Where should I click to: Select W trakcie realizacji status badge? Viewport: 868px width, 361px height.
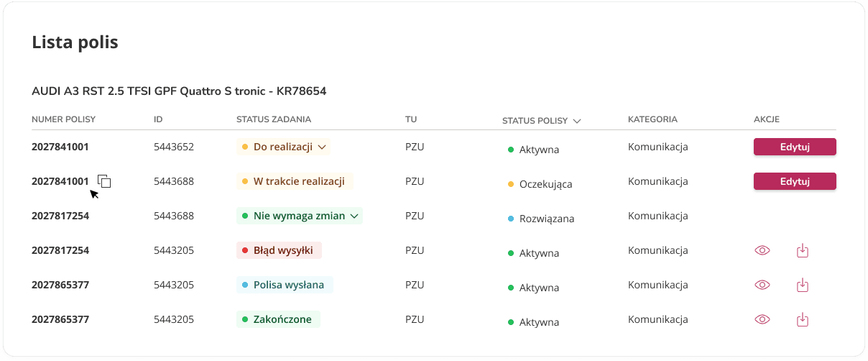295,181
